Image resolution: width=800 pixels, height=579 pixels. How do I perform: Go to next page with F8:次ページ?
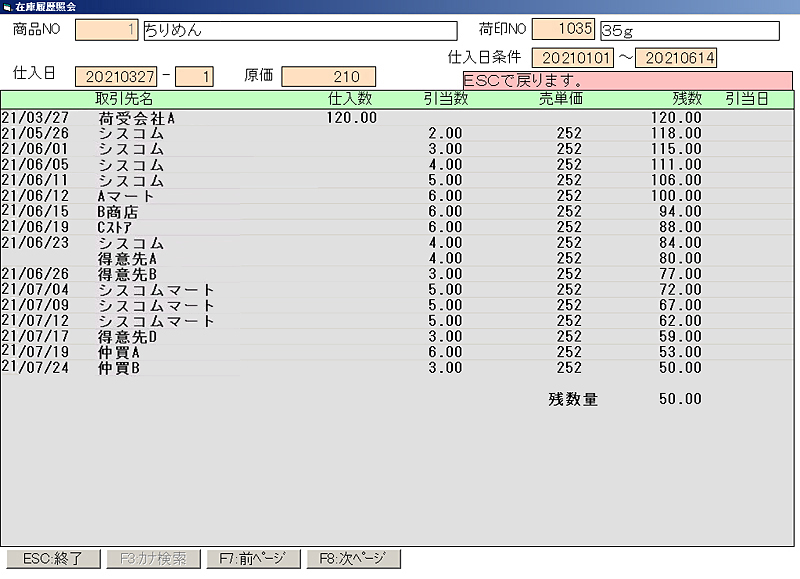[353, 559]
